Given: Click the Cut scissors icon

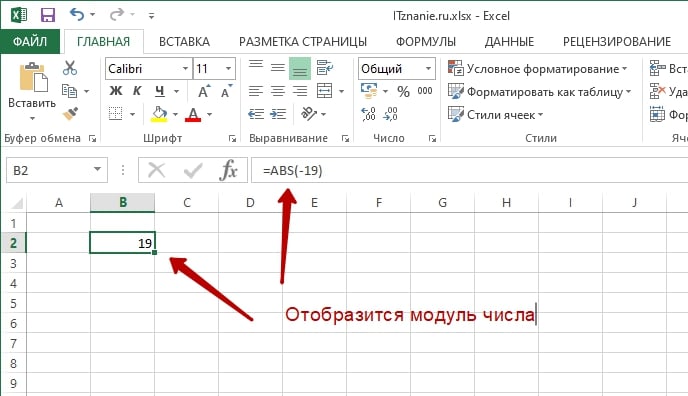Looking at the screenshot, I should coord(70,68).
